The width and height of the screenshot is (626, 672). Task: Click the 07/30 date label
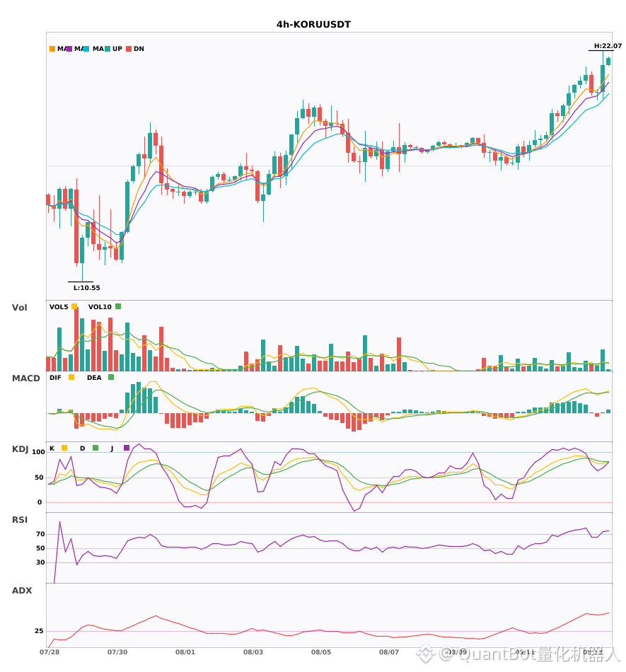click(117, 652)
